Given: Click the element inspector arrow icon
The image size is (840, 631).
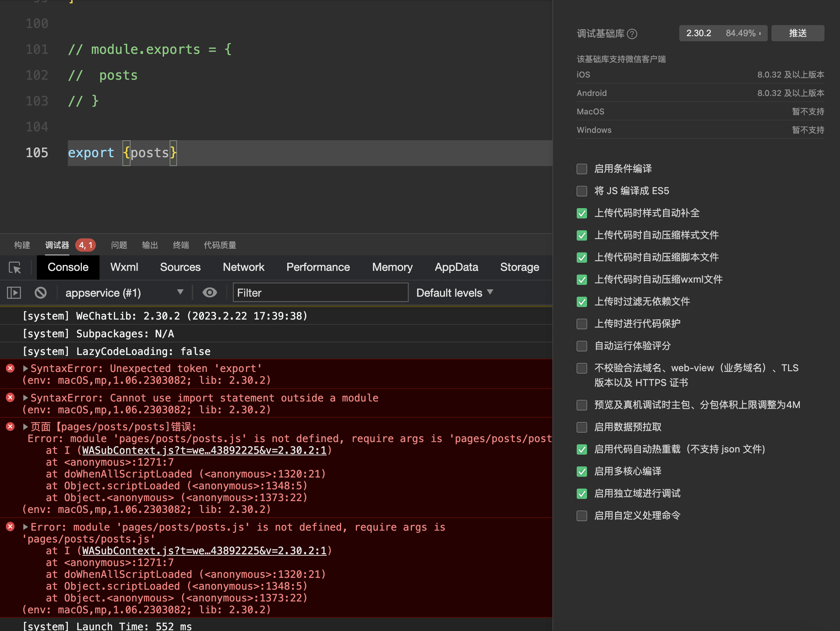Looking at the screenshot, I should [15, 268].
